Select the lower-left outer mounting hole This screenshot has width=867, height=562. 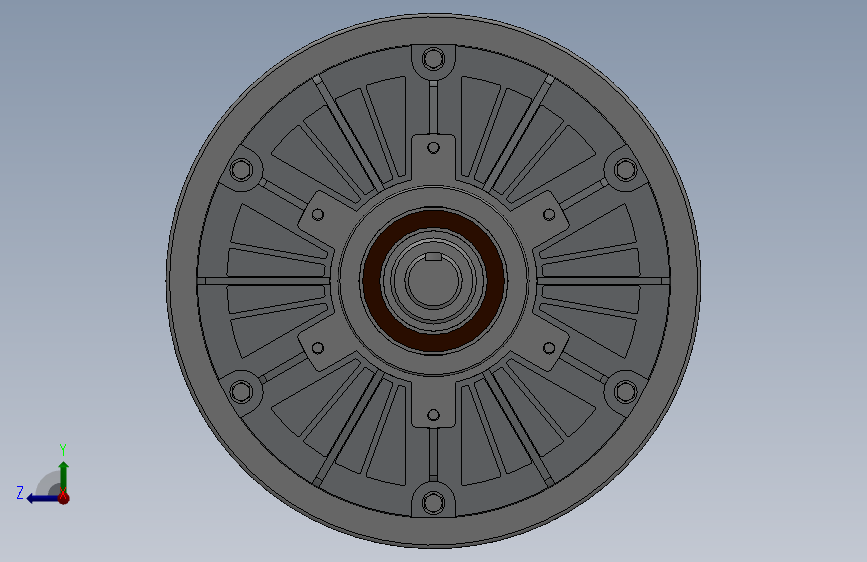point(241,392)
